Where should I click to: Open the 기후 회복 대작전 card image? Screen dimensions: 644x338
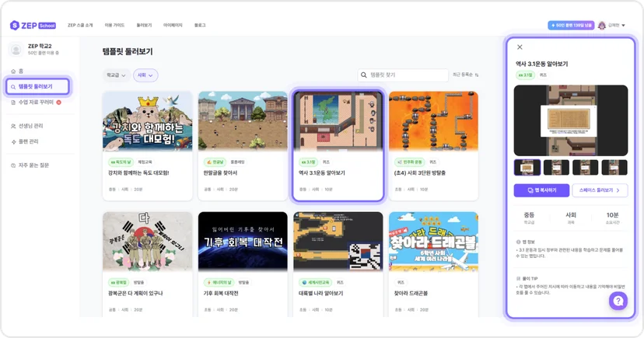(x=243, y=241)
